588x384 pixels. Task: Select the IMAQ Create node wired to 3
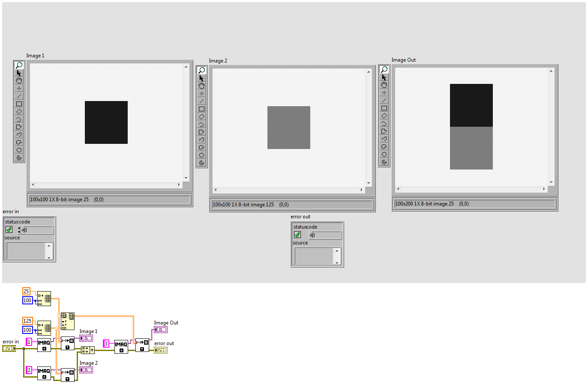click(121, 346)
